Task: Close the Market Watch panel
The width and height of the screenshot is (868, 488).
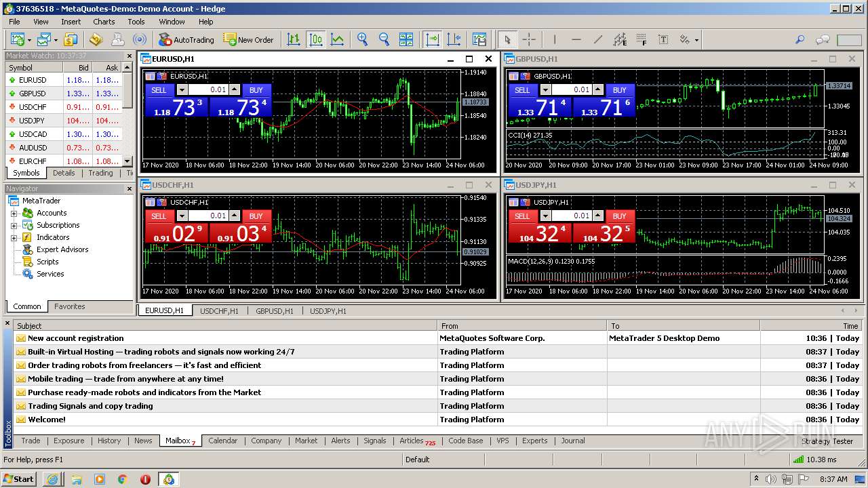Action: pos(129,56)
